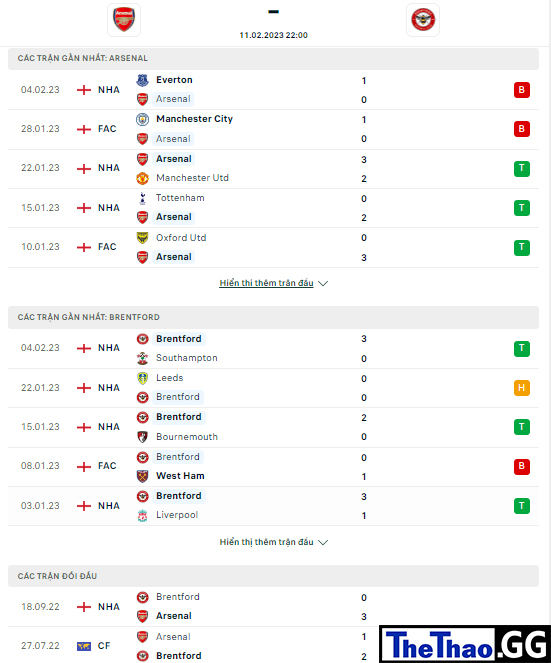
Task: Click red B badge for Everton match
Action: 521,90
